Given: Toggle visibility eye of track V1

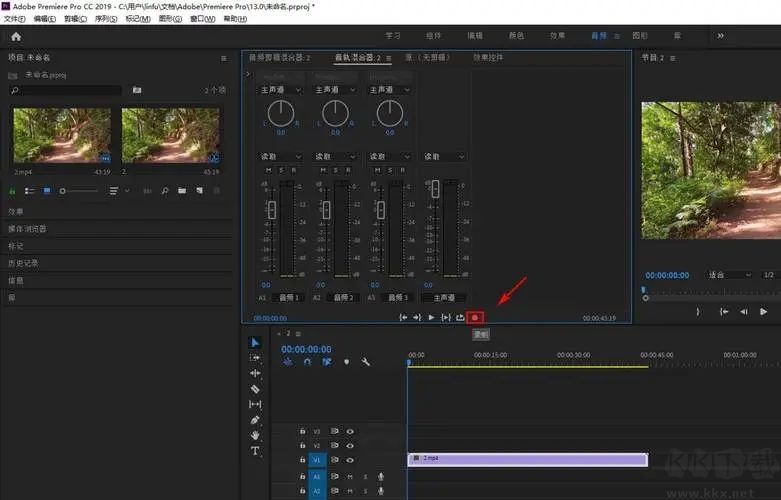Looking at the screenshot, I should [x=350, y=460].
